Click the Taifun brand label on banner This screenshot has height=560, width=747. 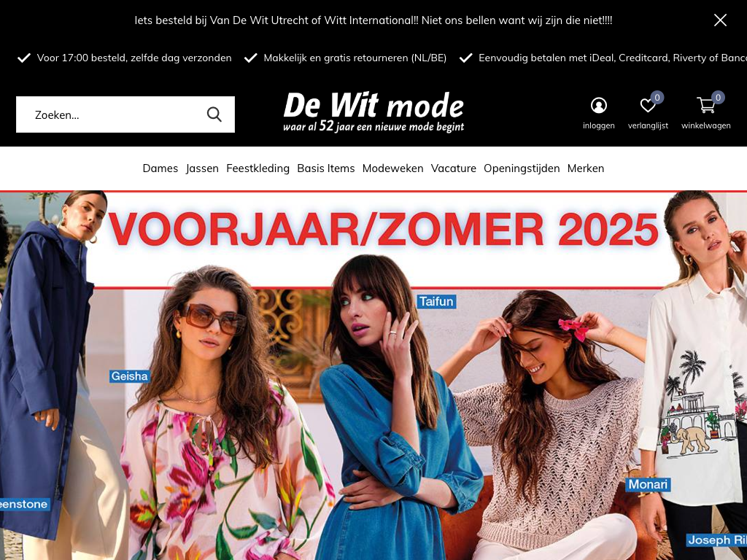point(436,301)
